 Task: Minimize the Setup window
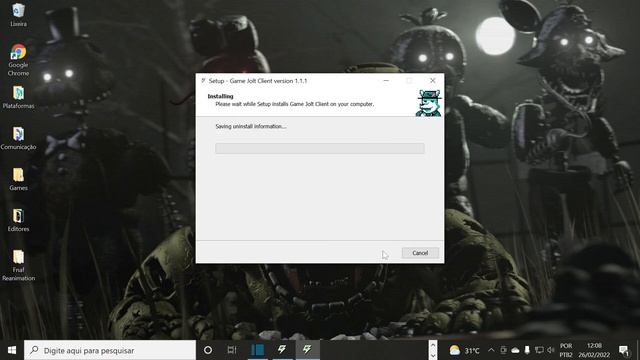tap(386, 81)
